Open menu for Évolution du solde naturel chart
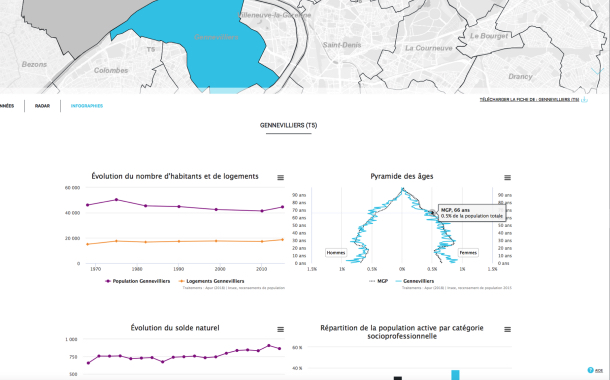610x380 pixels. (x=280, y=329)
